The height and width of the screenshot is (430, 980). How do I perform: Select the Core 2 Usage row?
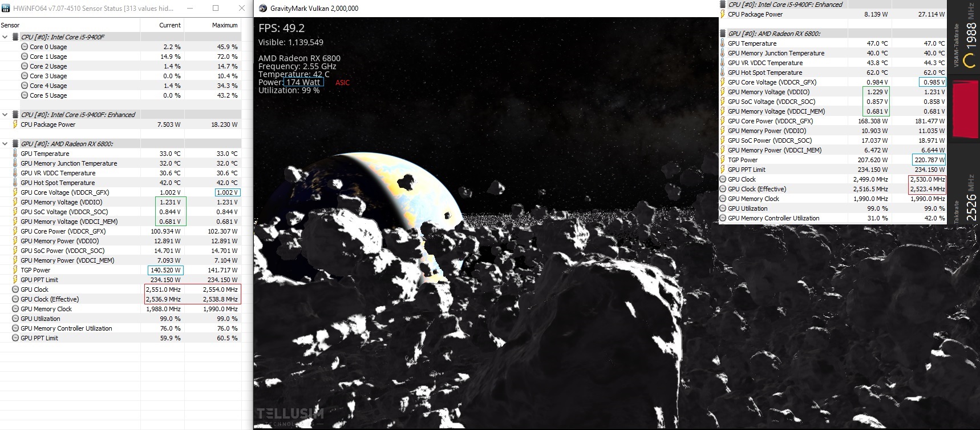click(x=120, y=66)
